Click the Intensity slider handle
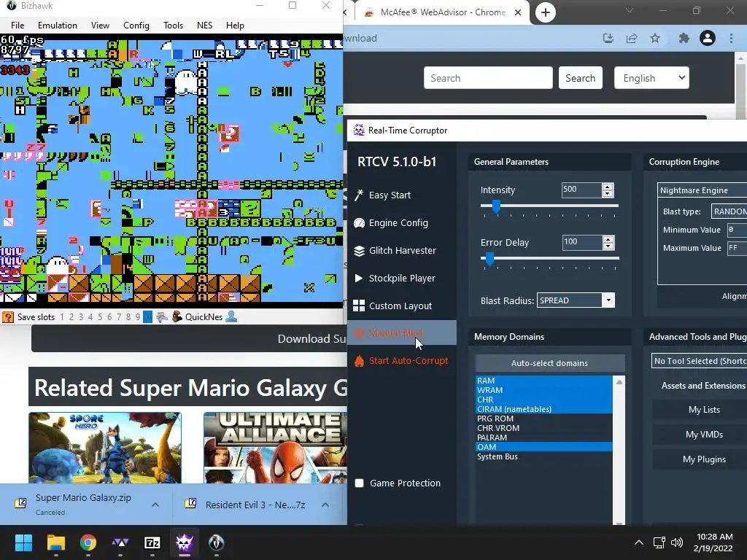747x560 pixels. [496, 206]
